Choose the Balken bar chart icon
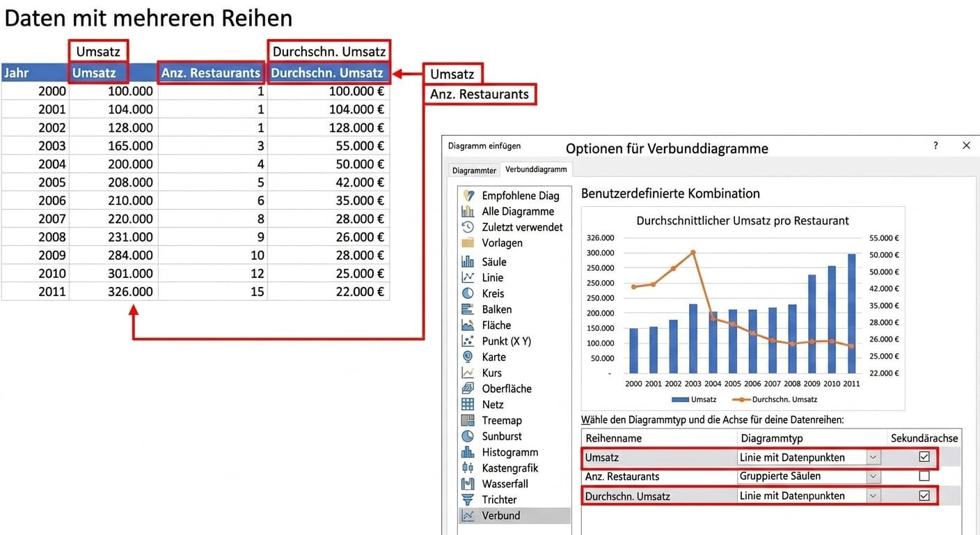 pyautogui.click(x=468, y=309)
